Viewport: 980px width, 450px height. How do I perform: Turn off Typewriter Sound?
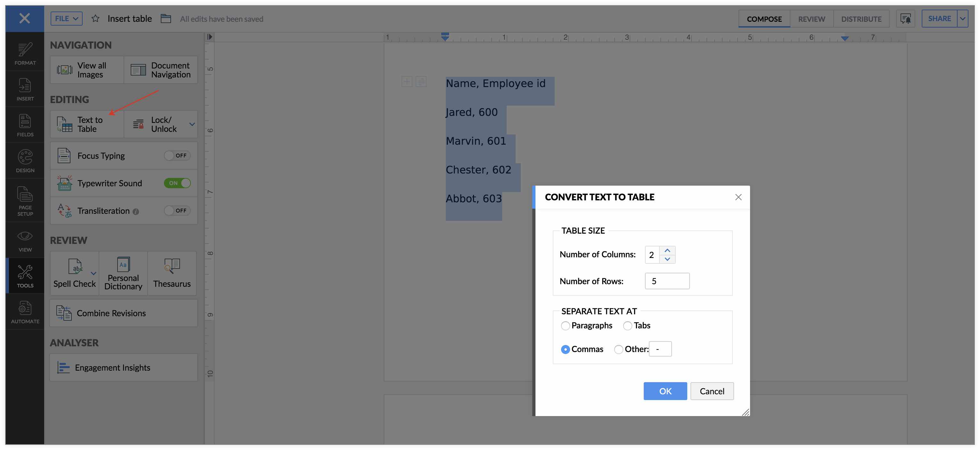click(x=177, y=183)
